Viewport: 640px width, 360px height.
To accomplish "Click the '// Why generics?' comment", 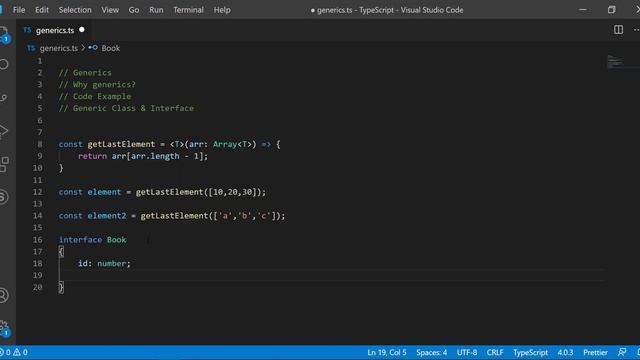I will point(97,84).
